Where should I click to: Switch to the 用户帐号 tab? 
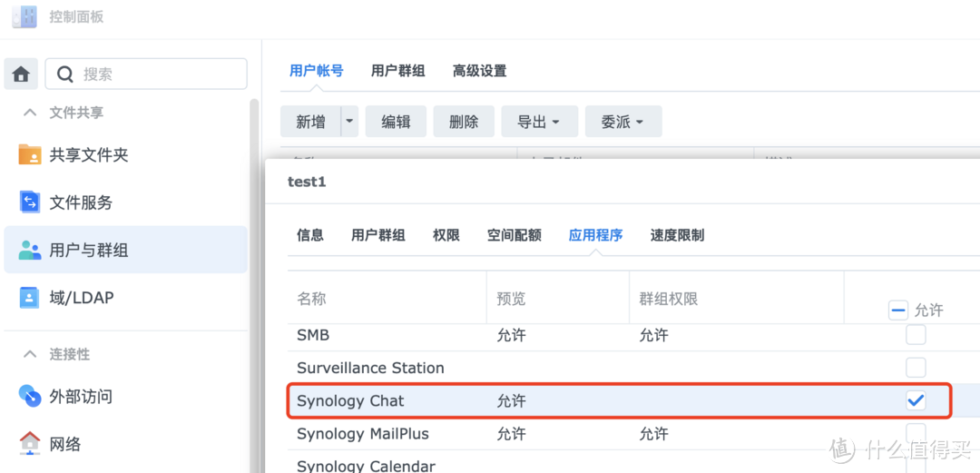pos(317,71)
